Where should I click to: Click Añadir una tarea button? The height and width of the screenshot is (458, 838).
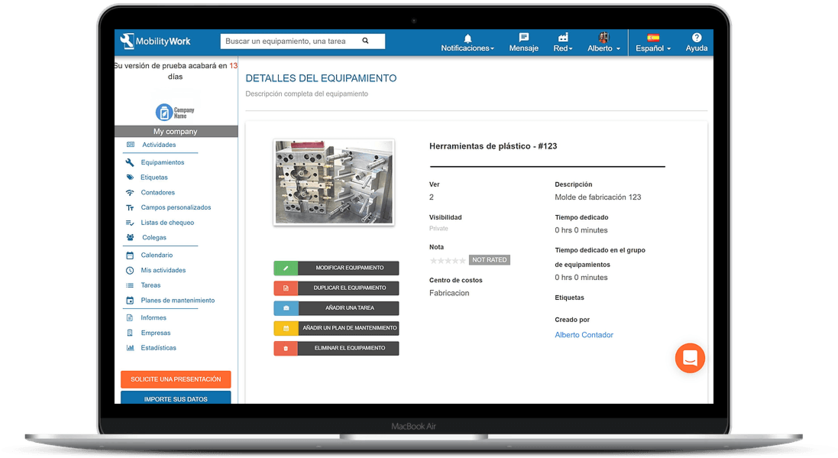[336, 308]
